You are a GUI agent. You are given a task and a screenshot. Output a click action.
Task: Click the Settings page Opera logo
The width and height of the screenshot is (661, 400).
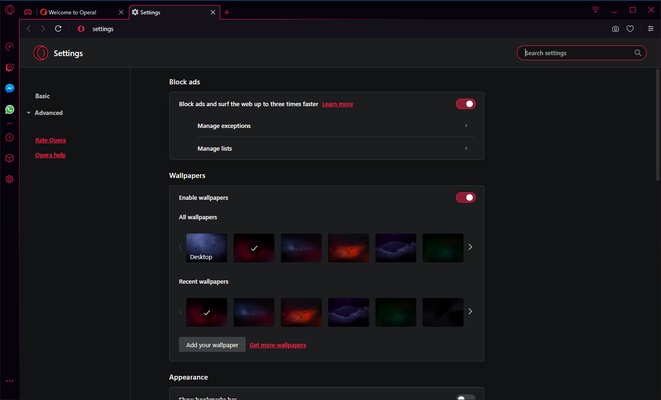[x=41, y=53]
